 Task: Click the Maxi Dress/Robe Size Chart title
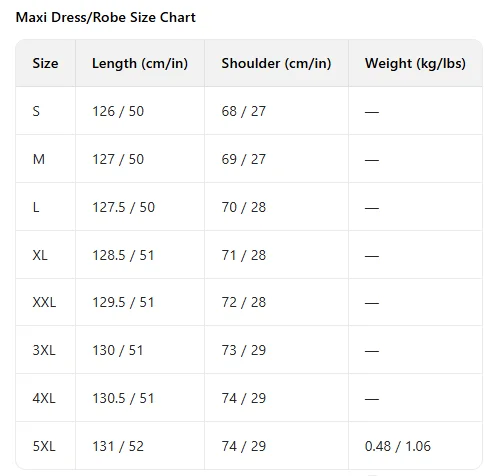[x=106, y=18]
